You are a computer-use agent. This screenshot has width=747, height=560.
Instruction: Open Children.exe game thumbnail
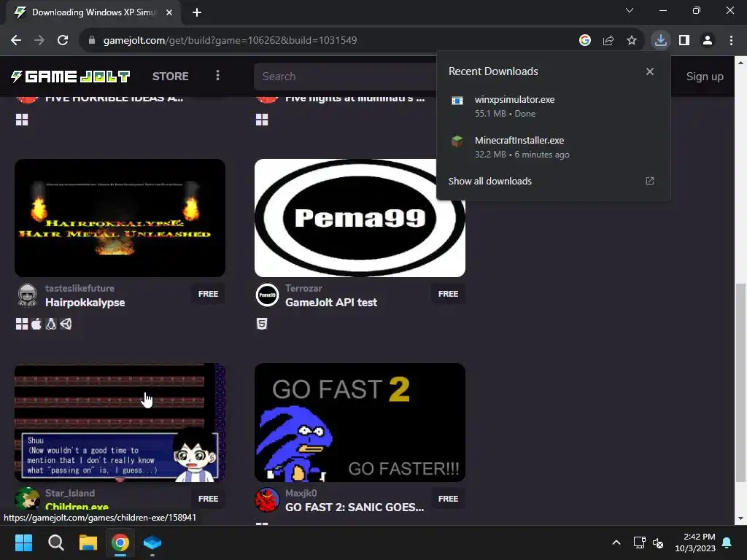point(120,422)
